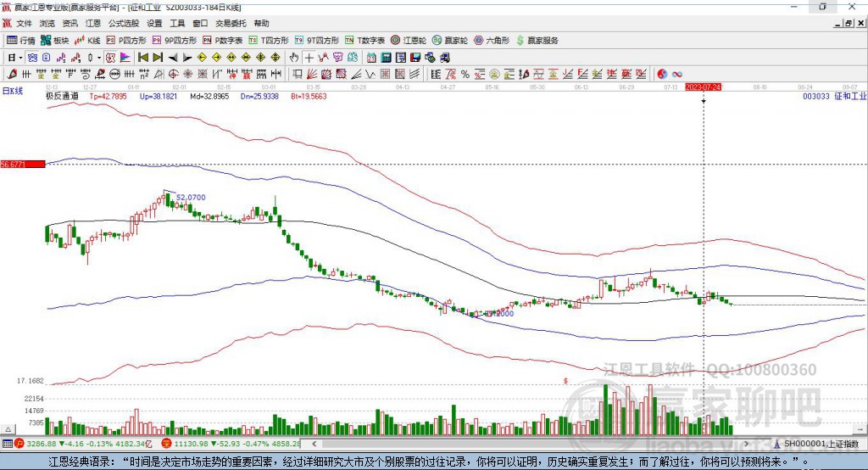
Task: Open the 浏览 menu
Action: coord(47,23)
